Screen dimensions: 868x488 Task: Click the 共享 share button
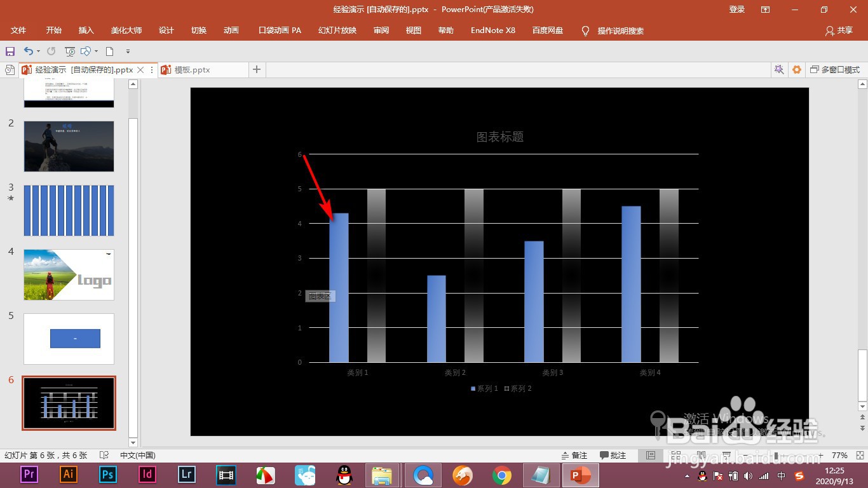839,30
